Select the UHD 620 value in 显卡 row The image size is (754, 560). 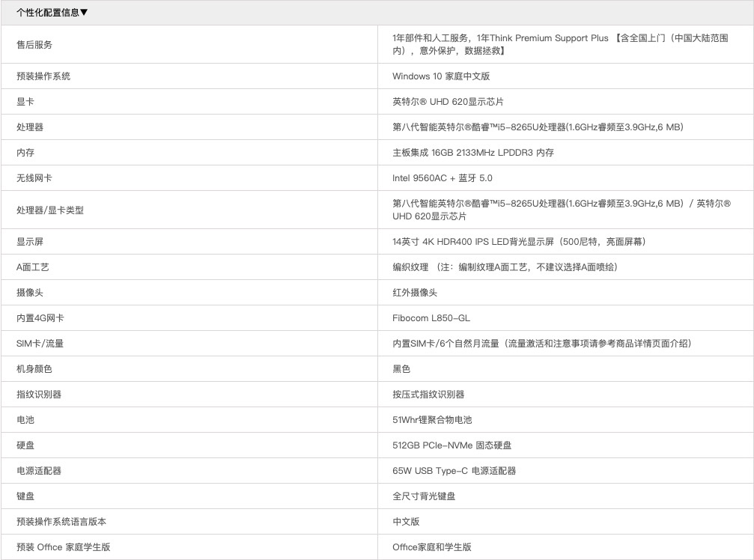449,101
